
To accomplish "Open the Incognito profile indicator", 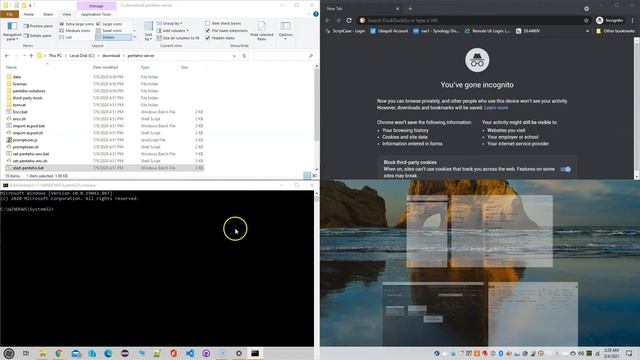I will pyautogui.click(x=610, y=20).
